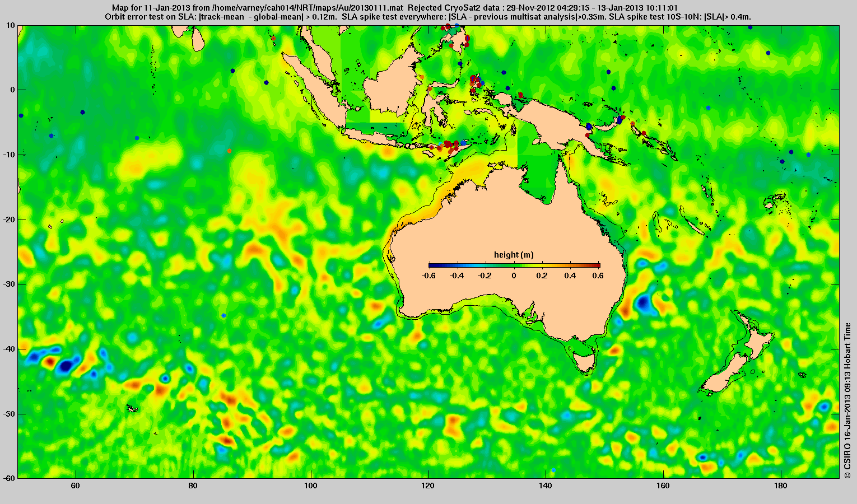The image size is (857, 504).
Task: Click the longitude axis label 60
Action: (x=76, y=486)
